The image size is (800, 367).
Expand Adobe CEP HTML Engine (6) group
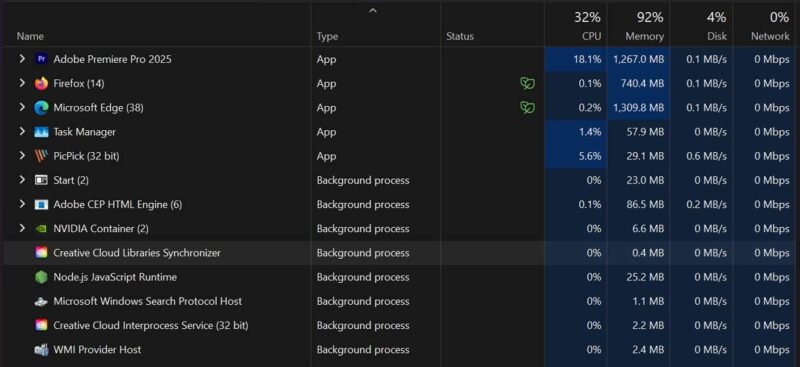pos(22,205)
